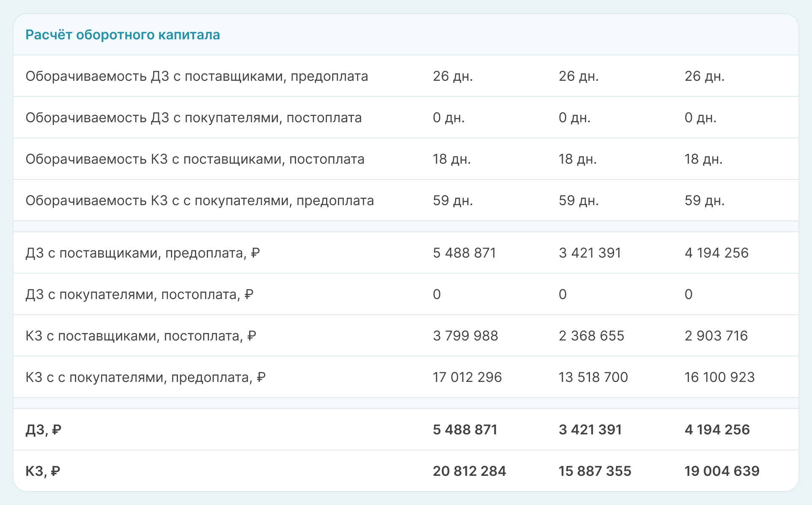Viewport: 812px width, 505px height.
Task: Click the value 2 368 655
Action: tap(591, 336)
